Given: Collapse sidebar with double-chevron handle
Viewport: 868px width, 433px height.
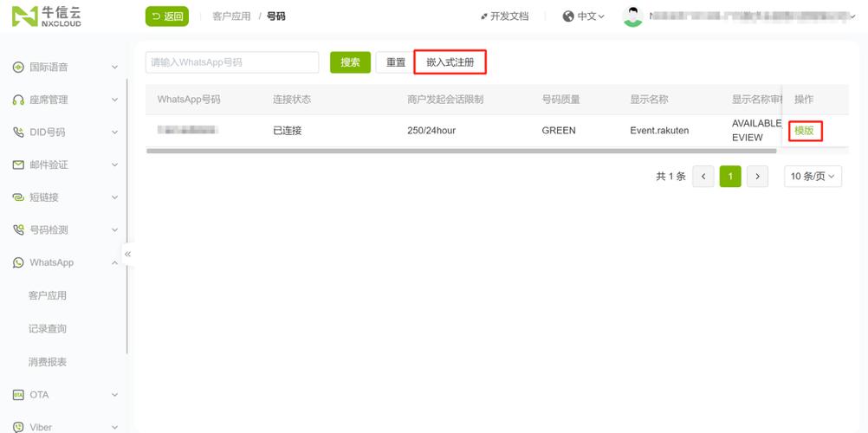Looking at the screenshot, I should (x=128, y=254).
